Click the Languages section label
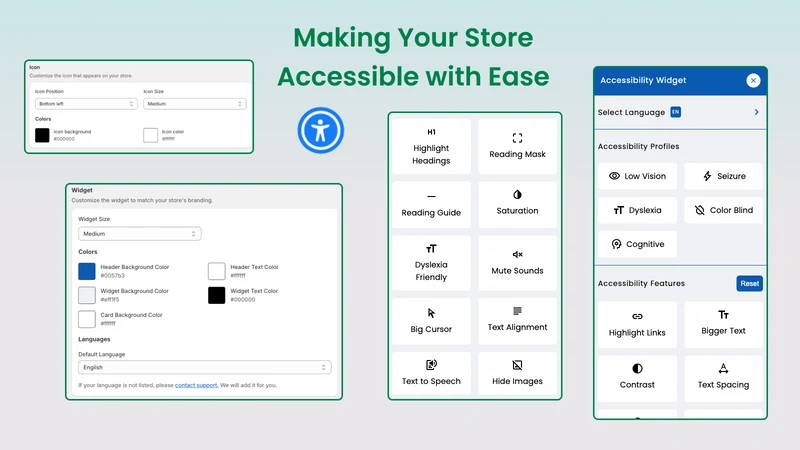The height and width of the screenshot is (450, 800). pyautogui.click(x=94, y=339)
